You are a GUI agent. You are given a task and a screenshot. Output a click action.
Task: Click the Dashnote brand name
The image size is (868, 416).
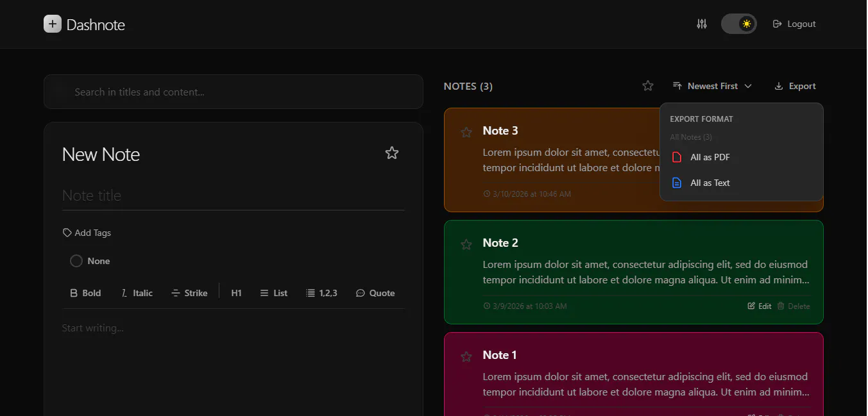pos(96,25)
